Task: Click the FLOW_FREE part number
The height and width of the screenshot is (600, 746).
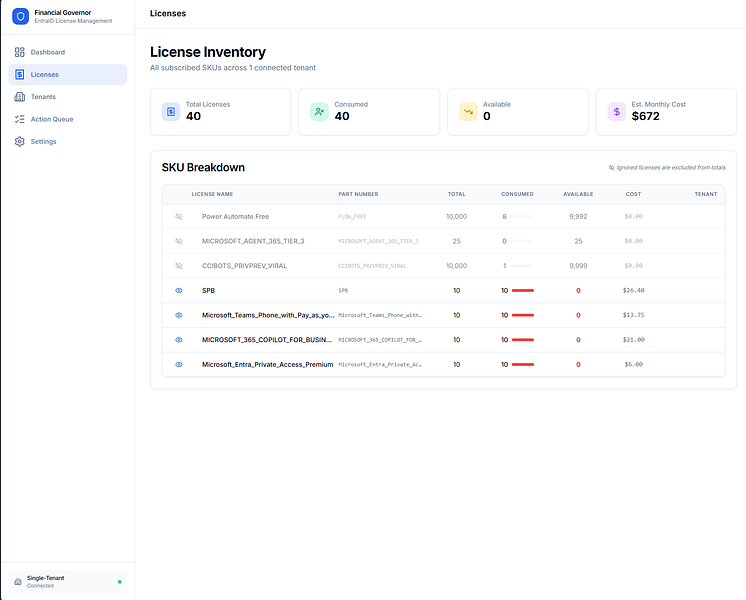Action: point(352,216)
